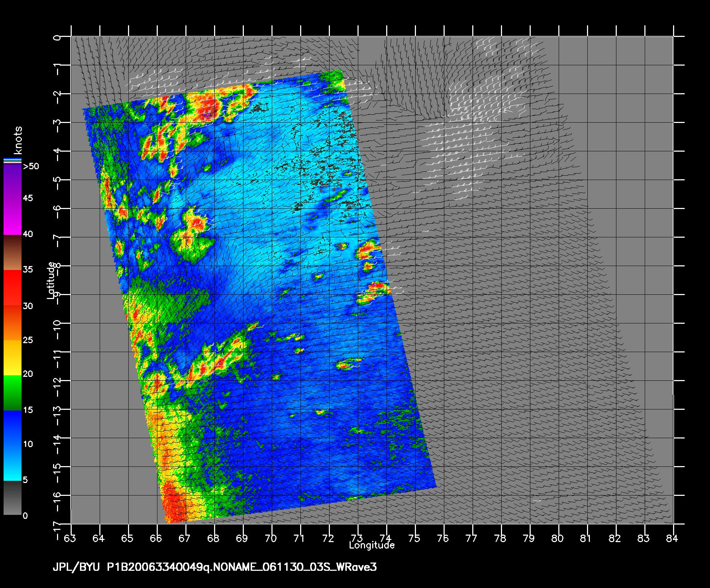Select the "40" color scale label

point(28,234)
